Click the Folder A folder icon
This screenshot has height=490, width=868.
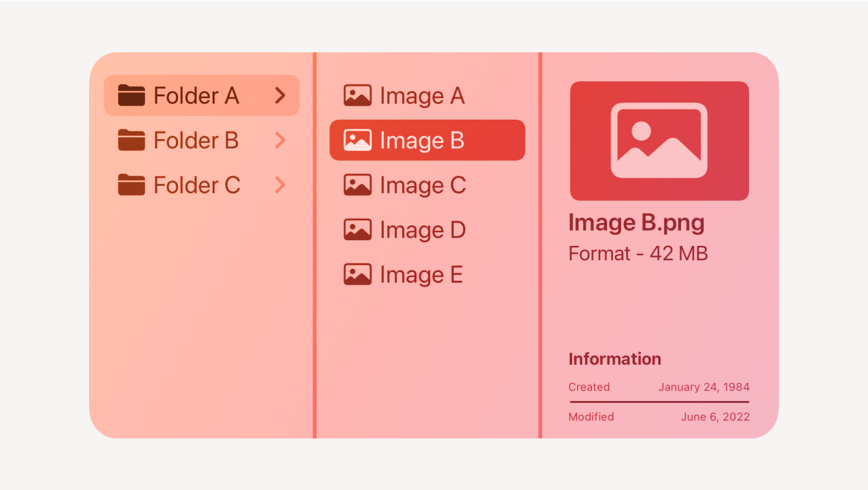pos(131,96)
